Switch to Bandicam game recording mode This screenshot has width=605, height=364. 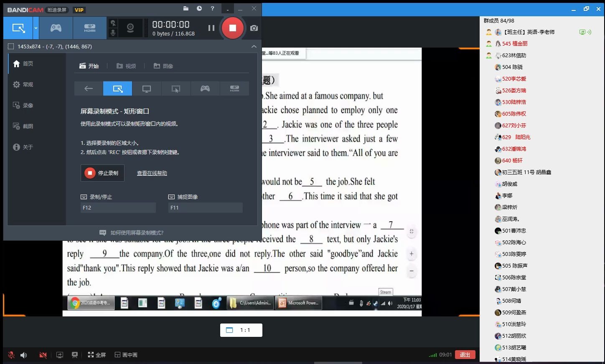coord(56,28)
